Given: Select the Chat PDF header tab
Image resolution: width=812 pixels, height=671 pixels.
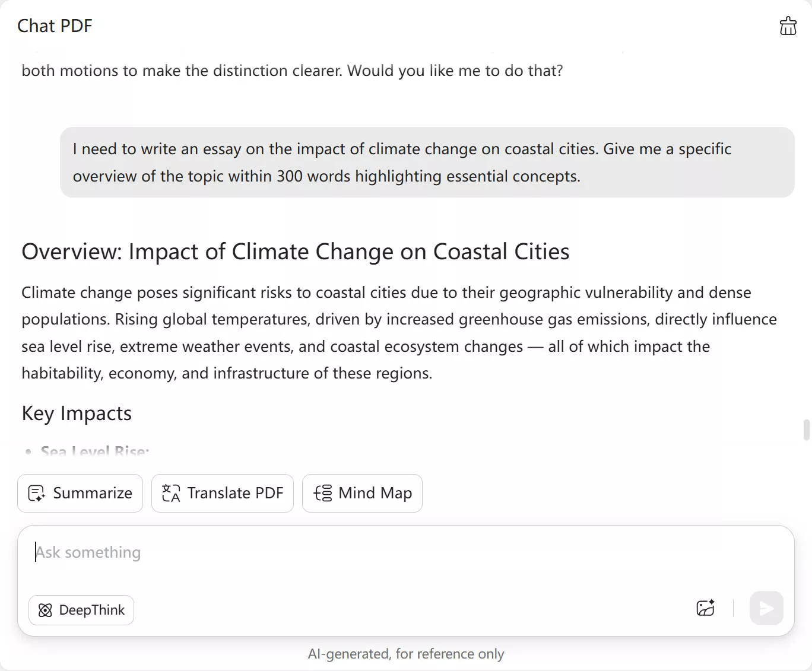Looking at the screenshot, I should (x=55, y=26).
